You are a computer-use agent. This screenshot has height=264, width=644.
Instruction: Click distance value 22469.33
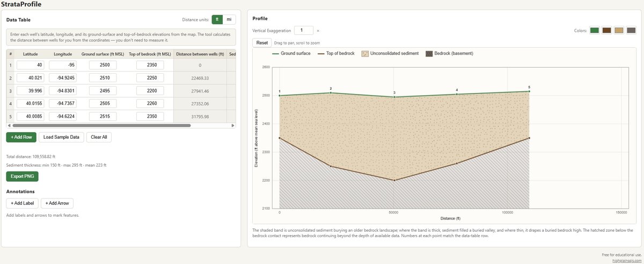pyautogui.click(x=200, y=78)
